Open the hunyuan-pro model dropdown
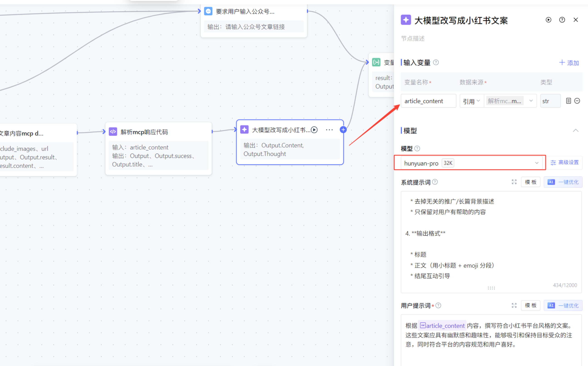 click(469, 163)
